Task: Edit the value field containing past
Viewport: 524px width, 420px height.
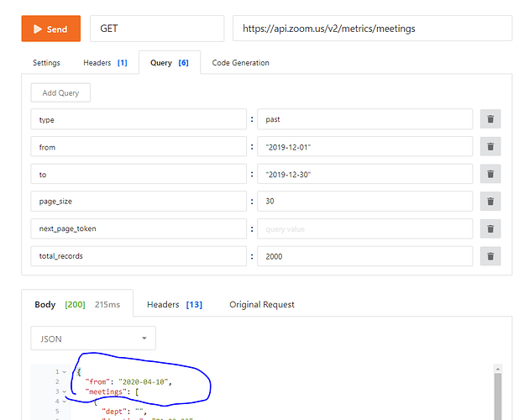Action: click(365, 119)
